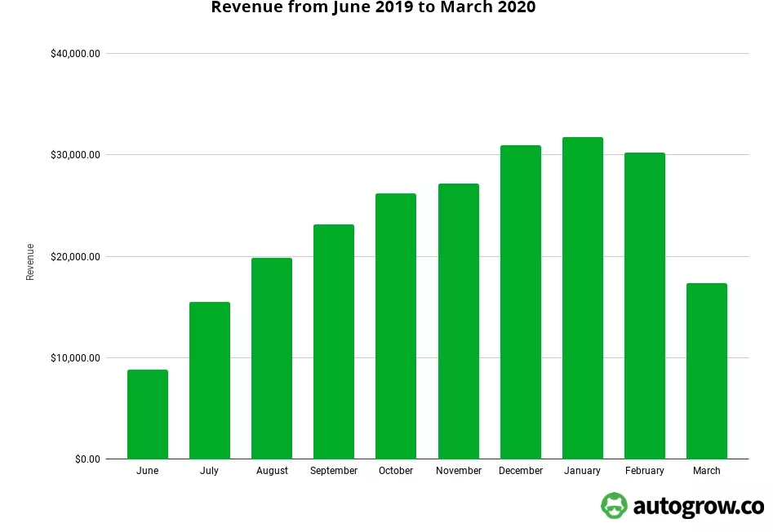The width and height of the screenshot is (773, 532).
Task: Click the autogrow.co brand text
Action: [696, 507]
